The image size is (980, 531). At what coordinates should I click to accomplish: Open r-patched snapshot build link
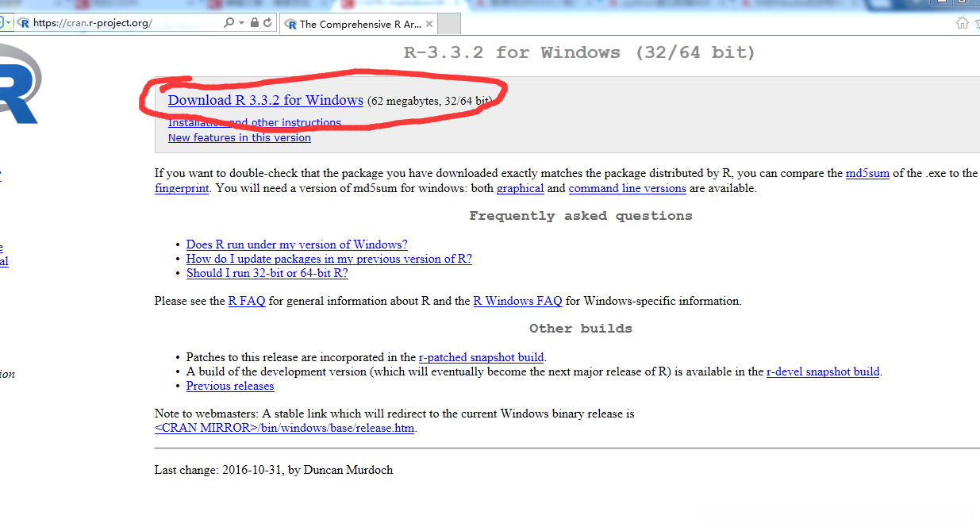[x=482, y=357]
